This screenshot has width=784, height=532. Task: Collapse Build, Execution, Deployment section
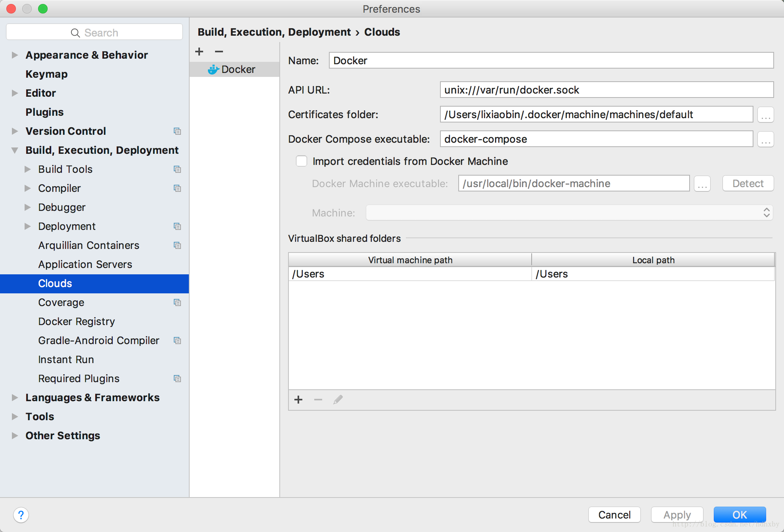pos(15,150)
